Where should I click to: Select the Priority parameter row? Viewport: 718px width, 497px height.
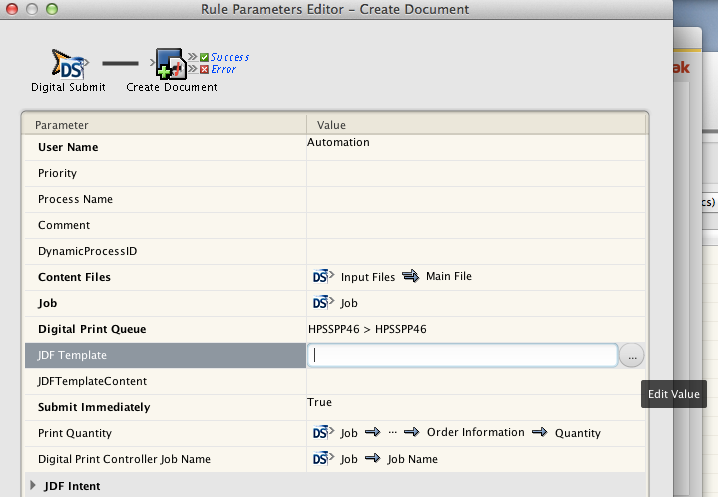point(57,173)
